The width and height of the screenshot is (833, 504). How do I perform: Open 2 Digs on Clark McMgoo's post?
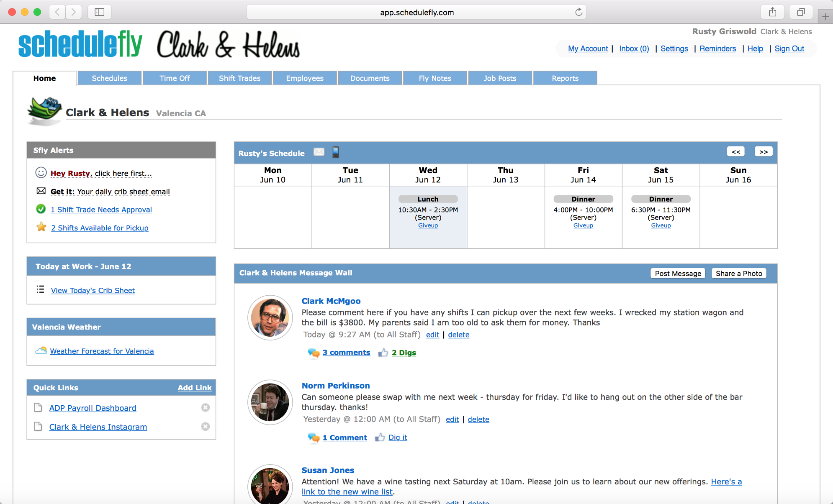[x=404, y=353]
